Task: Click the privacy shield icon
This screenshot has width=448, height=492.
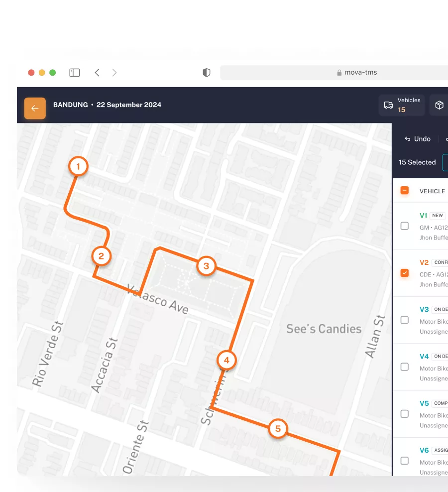Action: pyautogui.click(x=207, y=73)
